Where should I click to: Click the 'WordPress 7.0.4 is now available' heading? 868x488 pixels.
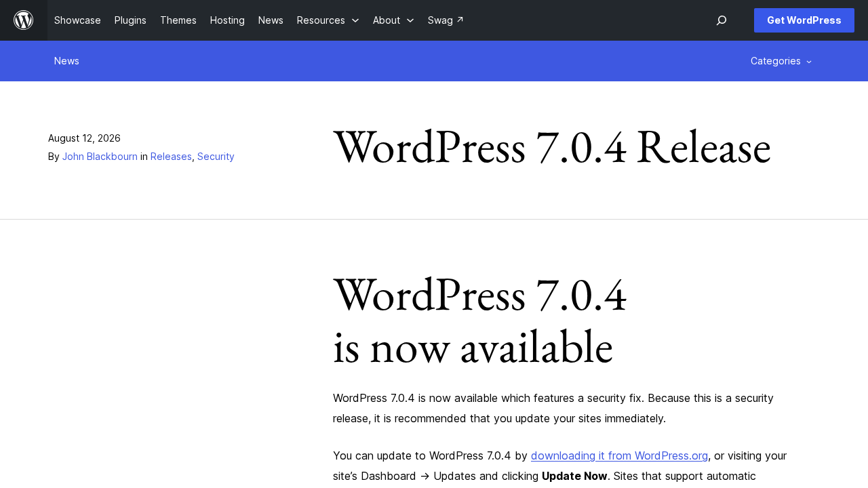pos(480,321)
